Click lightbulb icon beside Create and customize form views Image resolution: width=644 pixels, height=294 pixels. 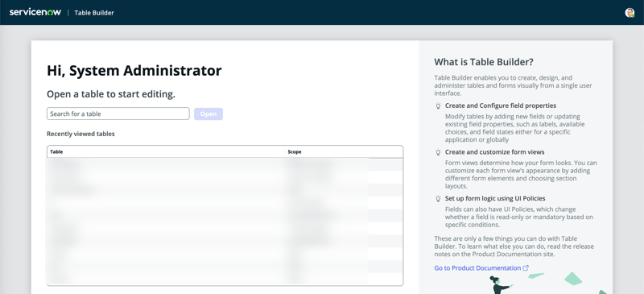point(438,152)
